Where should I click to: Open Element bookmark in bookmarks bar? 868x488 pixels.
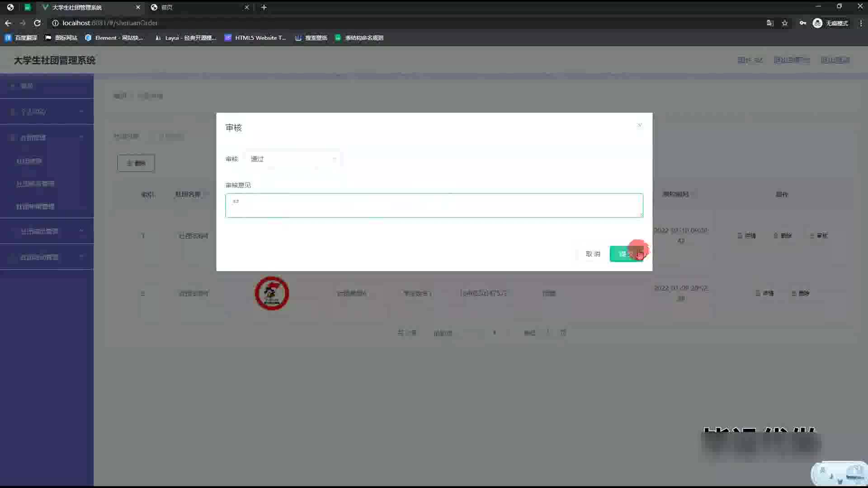[x=114, y=38]
